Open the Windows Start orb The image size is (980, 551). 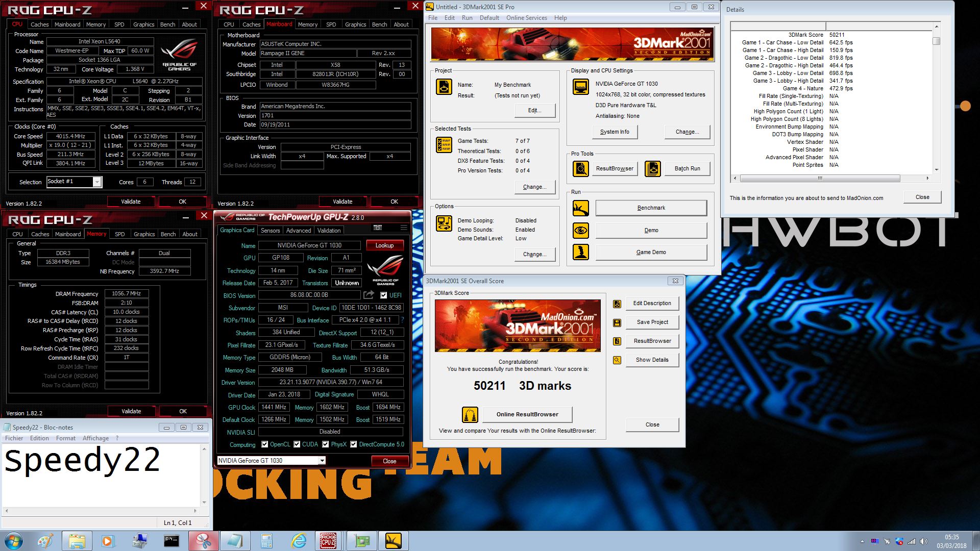pyautogui.click(x=14, y=541)
